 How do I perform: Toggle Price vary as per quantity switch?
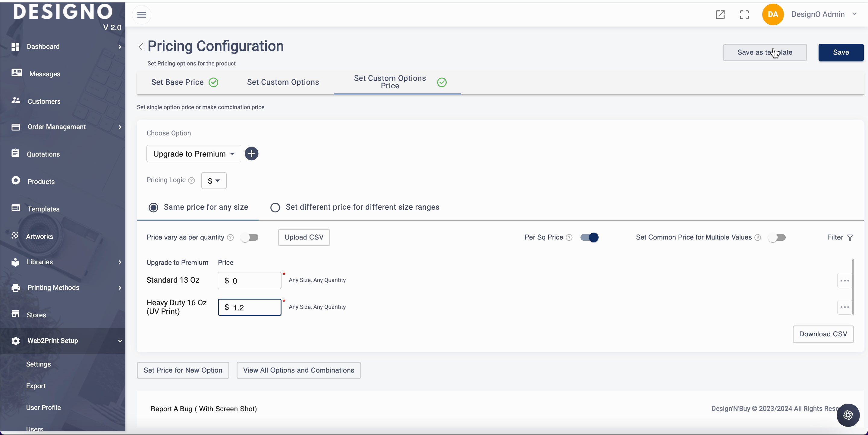(x=250, y=237)
